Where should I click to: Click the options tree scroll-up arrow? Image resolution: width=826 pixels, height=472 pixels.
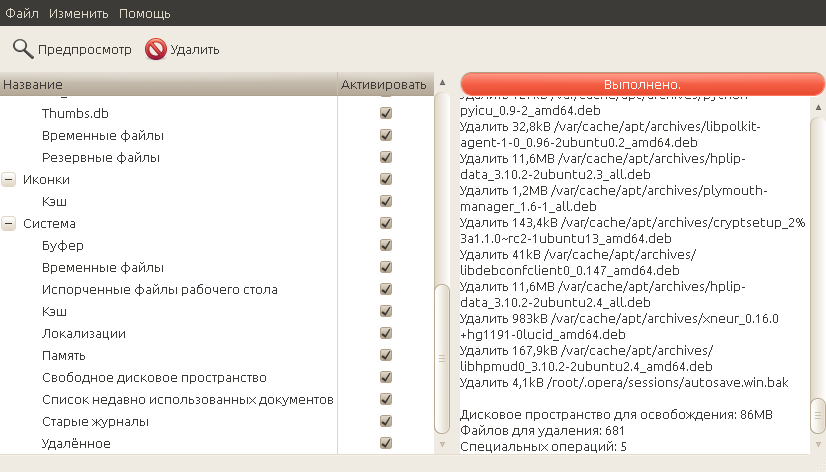pyautogui.click(x=442, y=85)
